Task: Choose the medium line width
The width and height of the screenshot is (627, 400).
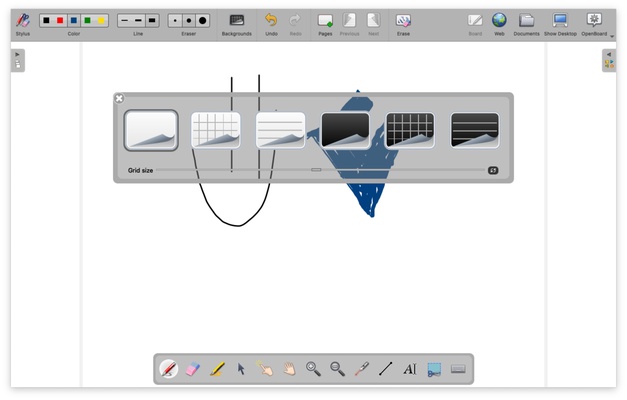Action: [138, 20]
